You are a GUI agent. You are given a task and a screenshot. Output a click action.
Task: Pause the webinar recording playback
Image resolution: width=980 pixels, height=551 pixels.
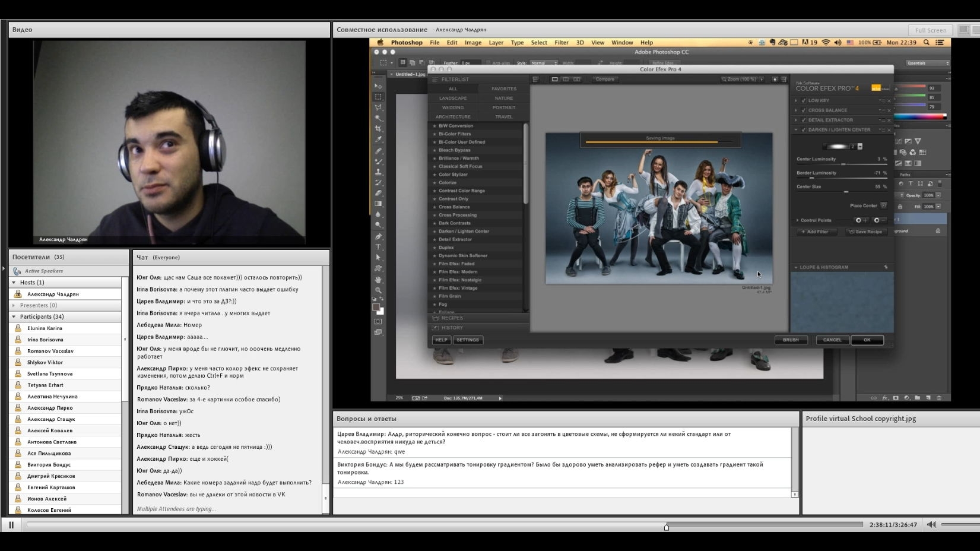[11, 525]
